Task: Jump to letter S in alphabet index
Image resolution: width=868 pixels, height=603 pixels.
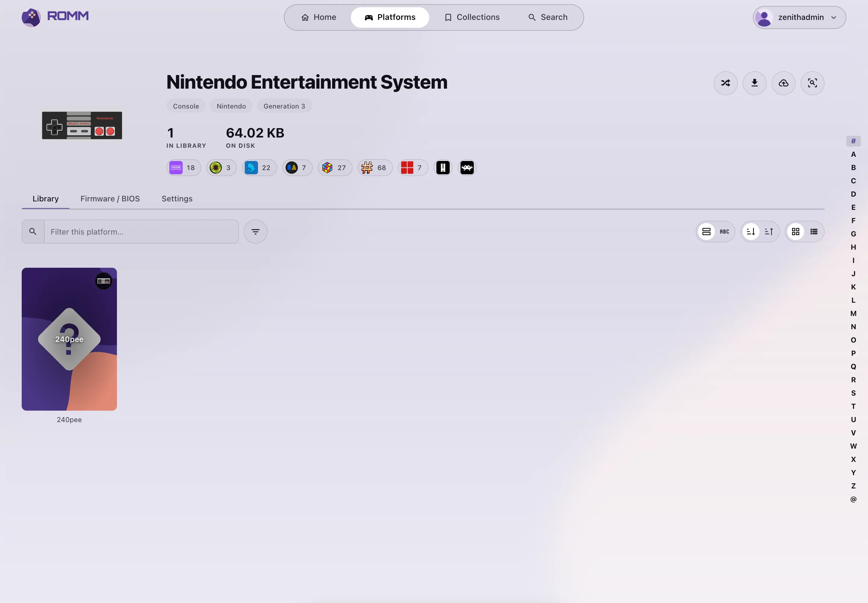Action: [853, 393]
